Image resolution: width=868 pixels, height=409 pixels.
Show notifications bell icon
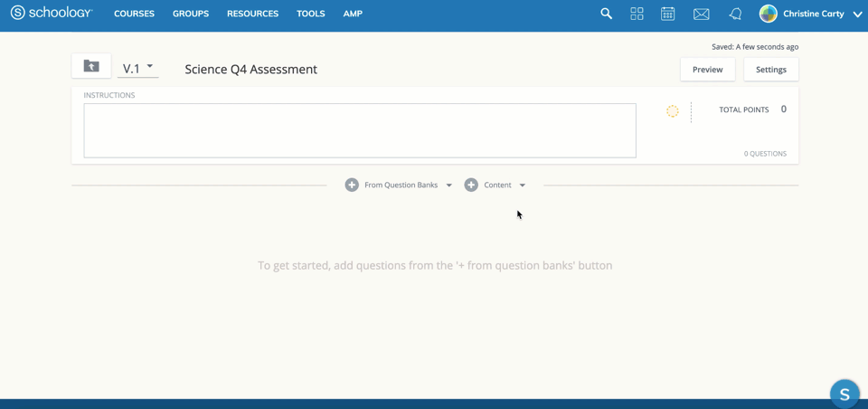pos(735,14)
